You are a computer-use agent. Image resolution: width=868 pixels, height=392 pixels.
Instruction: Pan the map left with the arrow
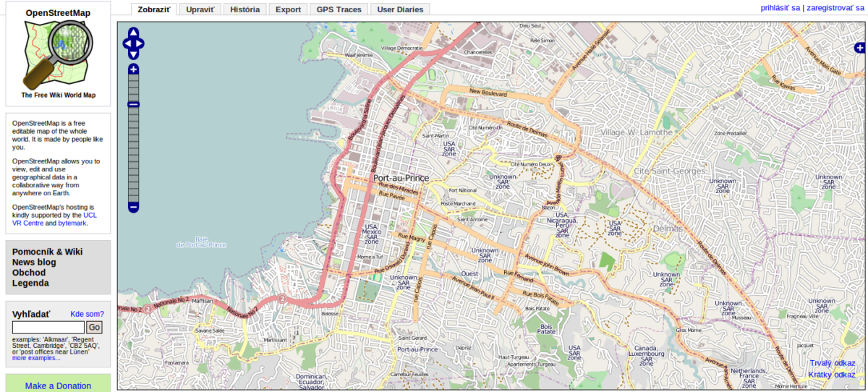[x=127, y=43]
